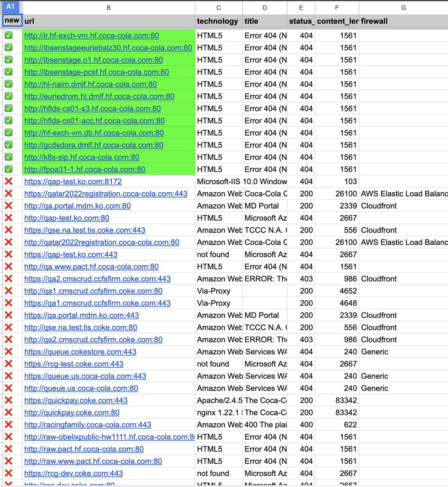The width and height of the screenshot is (448, 487).
Task: Select column F header
Action: [337, 7]
